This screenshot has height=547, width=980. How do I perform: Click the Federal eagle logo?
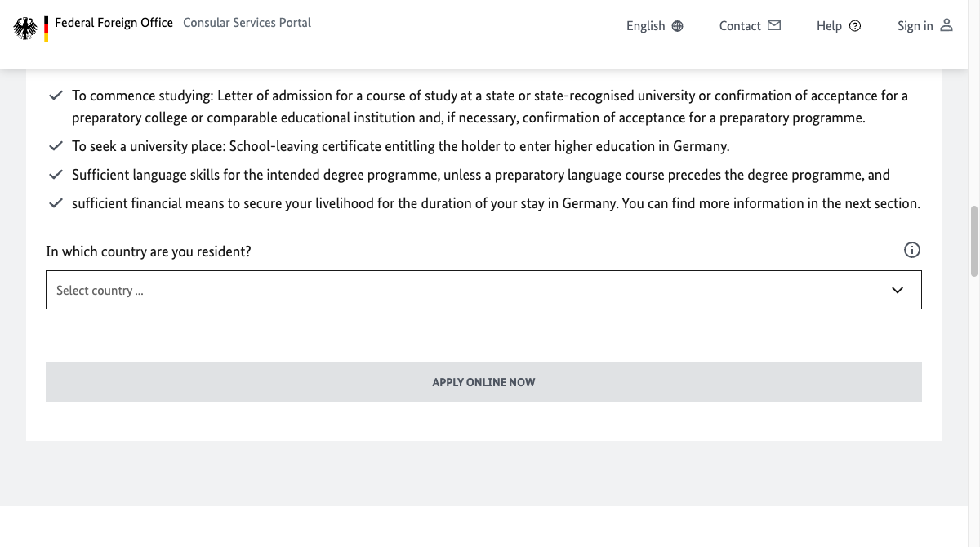[x=25, y=29]
